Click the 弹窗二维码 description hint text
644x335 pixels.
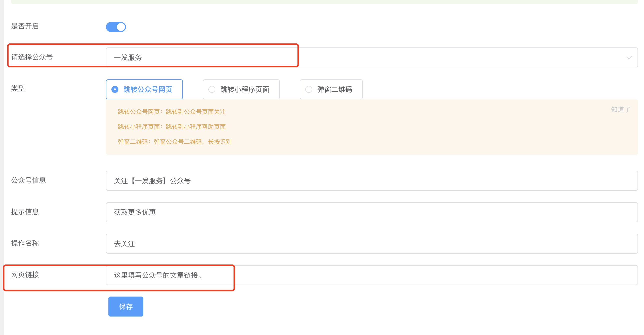click(175, 142)
